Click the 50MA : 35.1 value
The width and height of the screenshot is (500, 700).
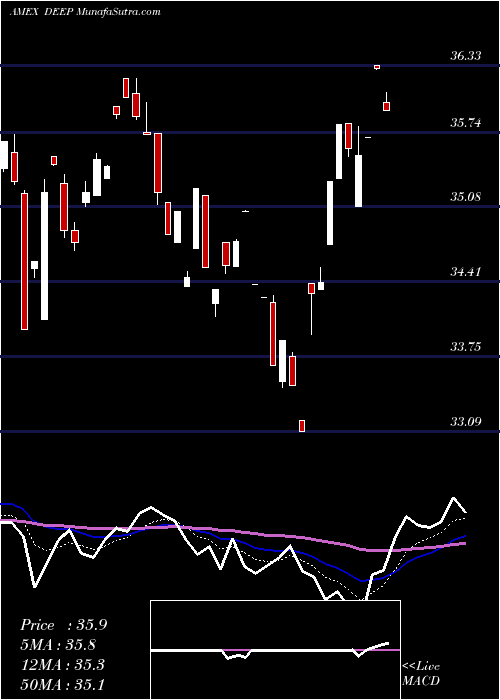point(62,684)
